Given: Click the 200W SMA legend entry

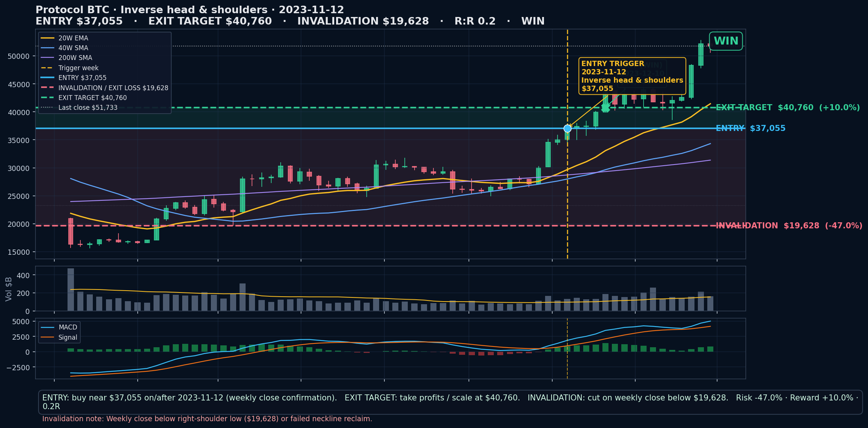Looking at the screenshot, I should (66, 58).
